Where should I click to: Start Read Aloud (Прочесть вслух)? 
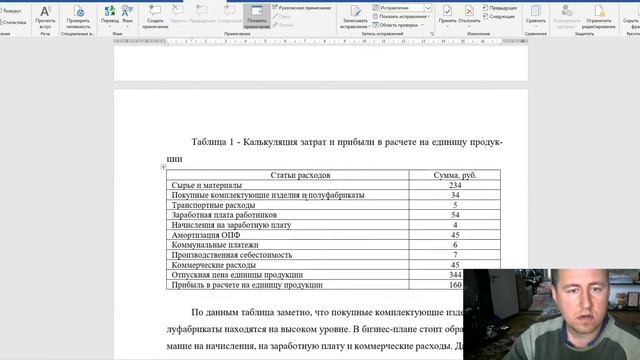coord(45,17)
